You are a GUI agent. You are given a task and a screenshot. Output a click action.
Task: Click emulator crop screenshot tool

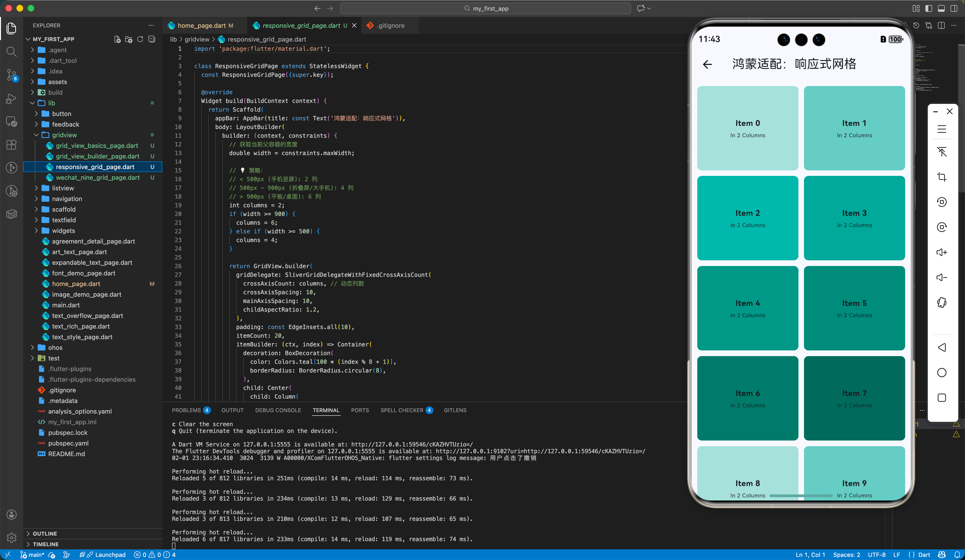[x=942, y=177]
